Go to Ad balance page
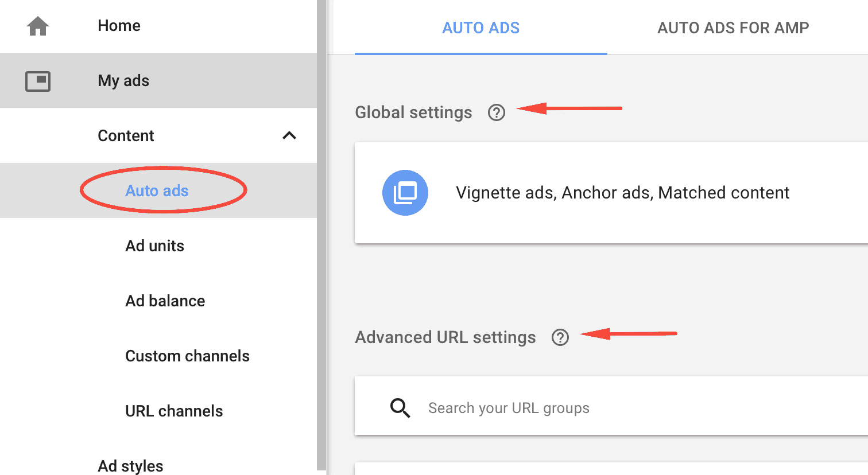This screenshot has height=475, width=868. [165, 301]
